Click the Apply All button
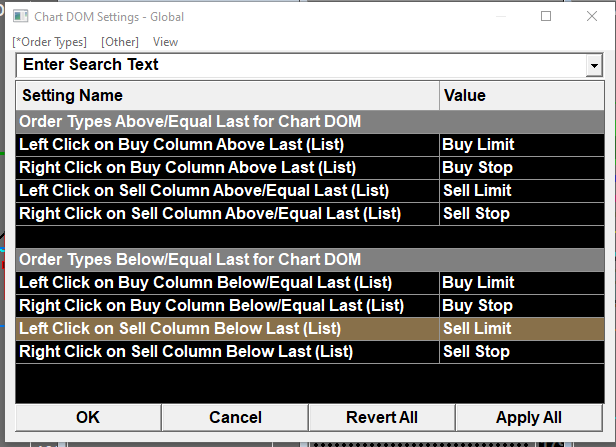 pyautogui.click(x=528, y=417)
